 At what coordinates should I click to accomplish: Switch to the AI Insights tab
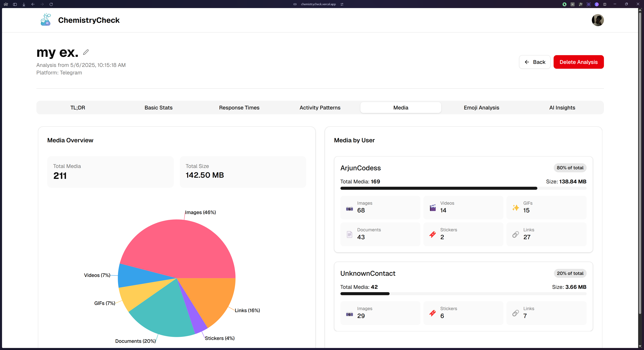pos(562,108)
